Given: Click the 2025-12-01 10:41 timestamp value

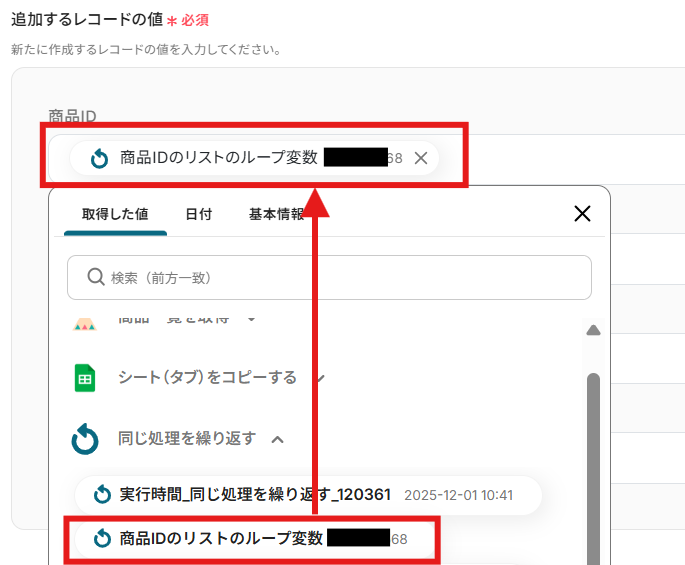Looking at the screenshot, I should point(458,496).
